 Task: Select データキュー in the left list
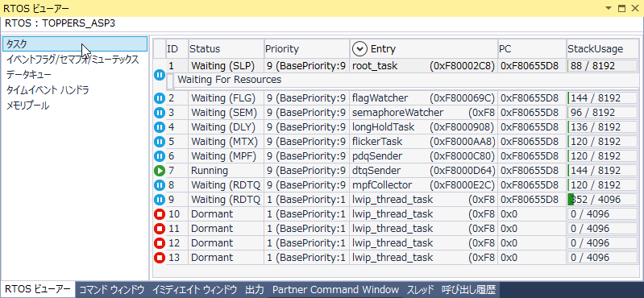tap(29, 75)
